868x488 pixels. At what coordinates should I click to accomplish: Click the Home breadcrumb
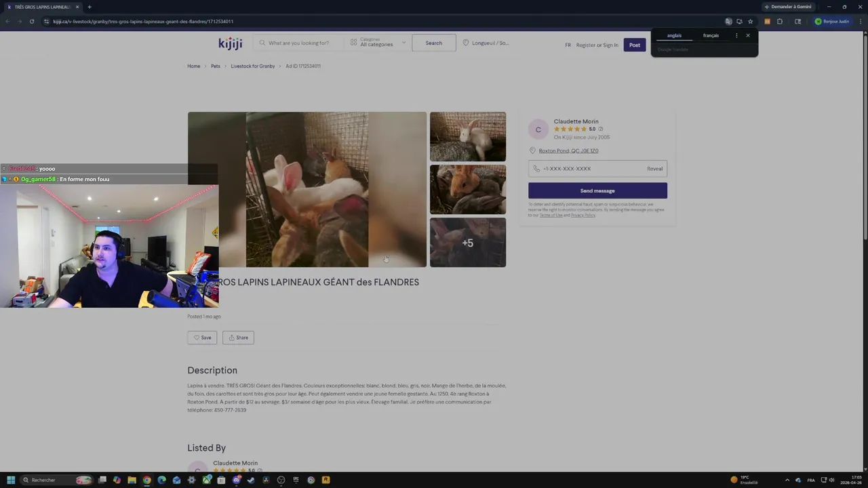pos(194,66)
